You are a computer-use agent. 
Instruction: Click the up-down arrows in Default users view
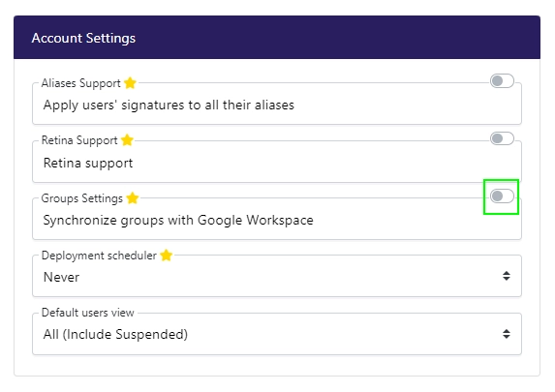507,334
